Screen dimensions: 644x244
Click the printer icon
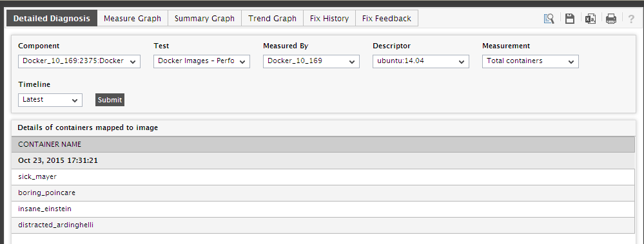coord(611,19)
